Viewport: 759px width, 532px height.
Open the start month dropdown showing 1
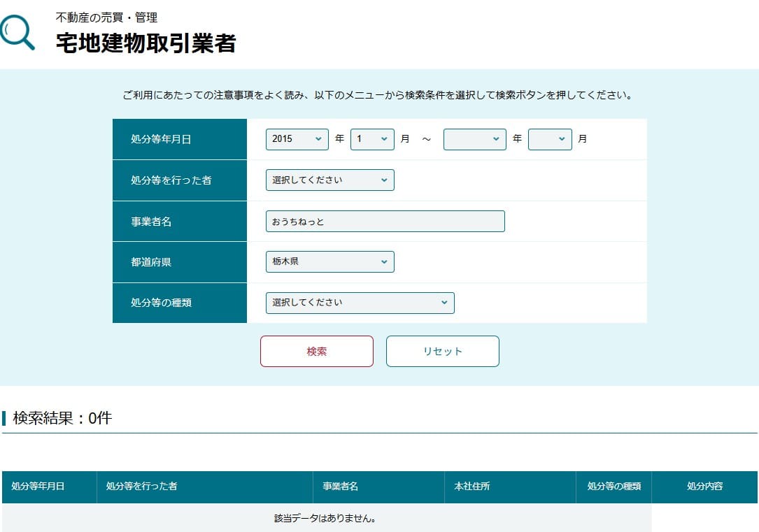pyautogui.click(x=373, y=139)
